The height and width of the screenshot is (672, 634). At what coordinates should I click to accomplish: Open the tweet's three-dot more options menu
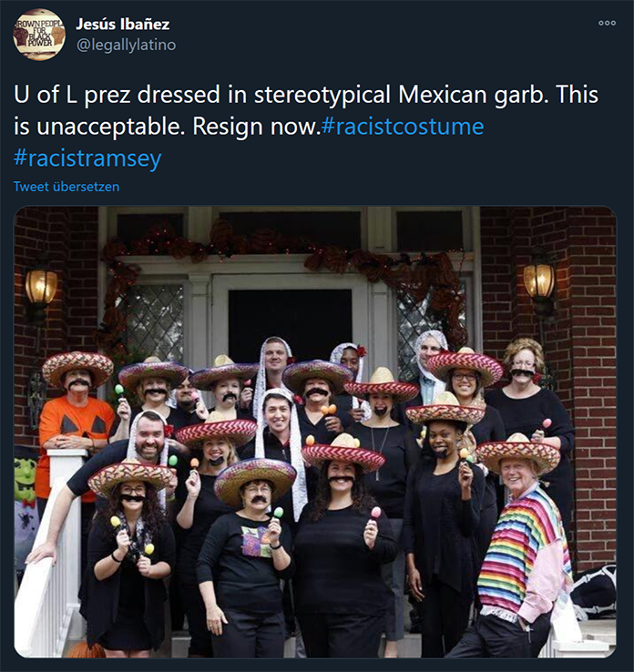(607, 23)
